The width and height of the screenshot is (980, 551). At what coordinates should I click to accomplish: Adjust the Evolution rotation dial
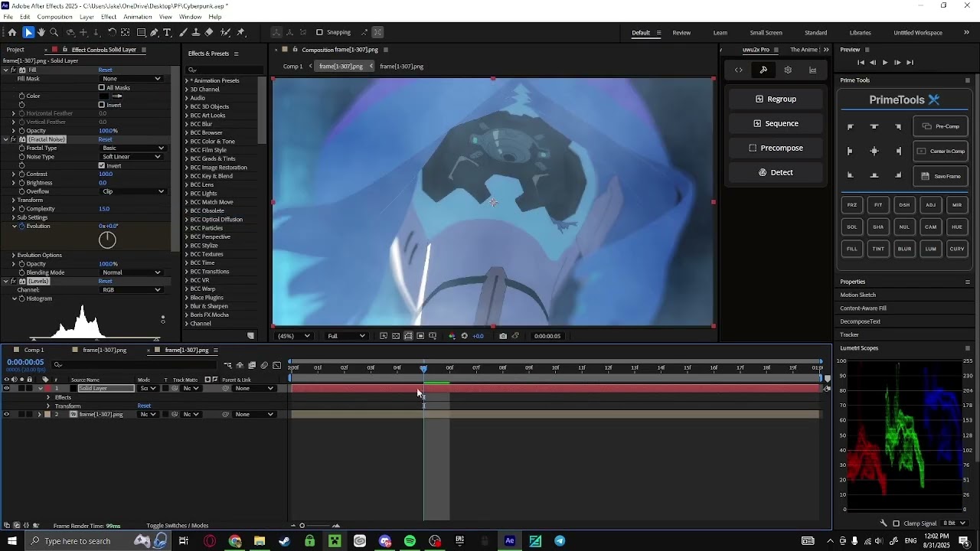tap(107, 240)
